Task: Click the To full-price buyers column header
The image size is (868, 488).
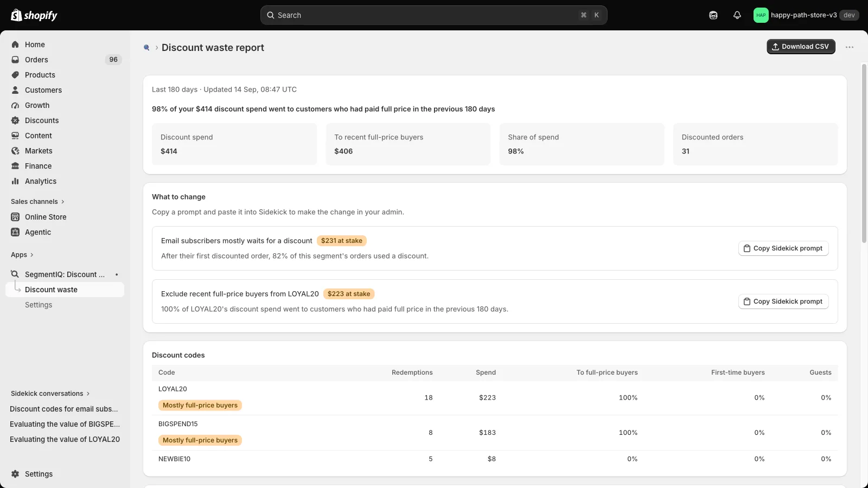Action: tap(607, 373)
